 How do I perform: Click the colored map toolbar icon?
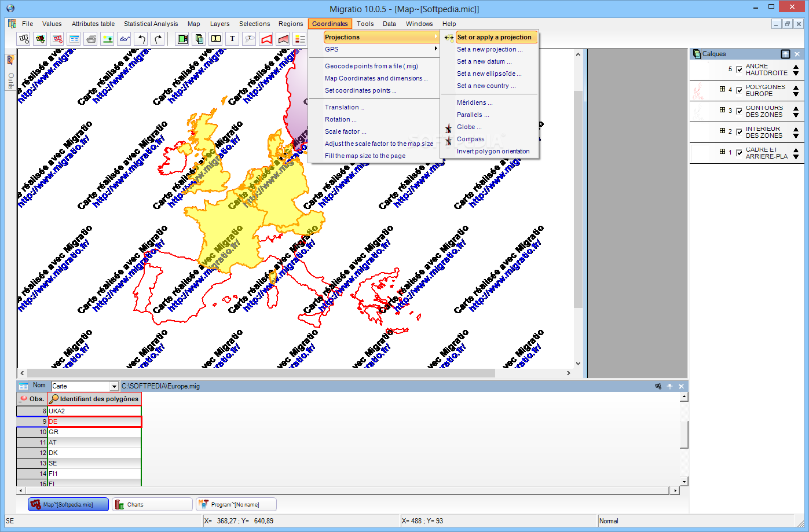41,39
